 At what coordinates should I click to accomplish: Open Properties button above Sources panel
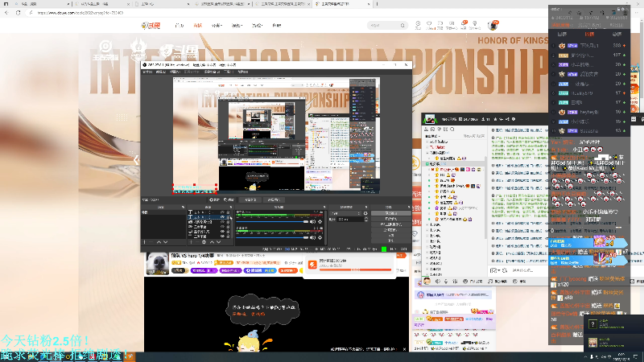tap(214, 200)
